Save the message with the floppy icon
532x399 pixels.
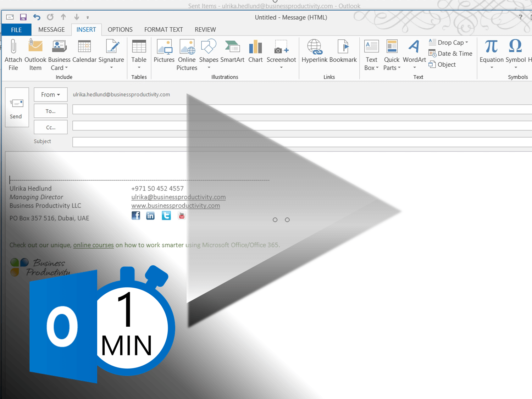click(23, 17)
